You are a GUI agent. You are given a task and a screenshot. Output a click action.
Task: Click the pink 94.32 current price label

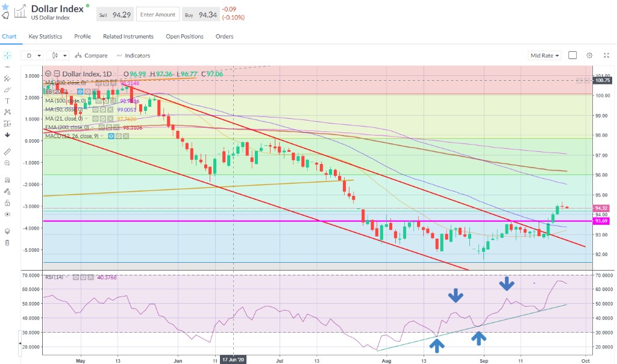tap(601, 208)
